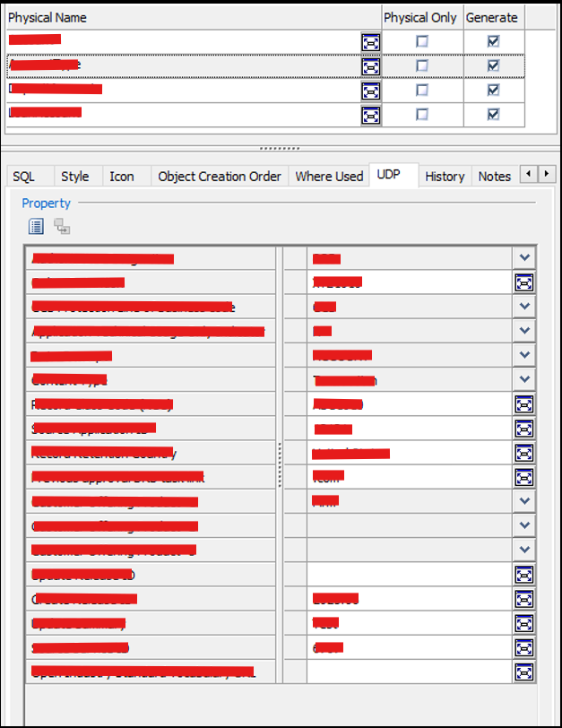Expand dropdown of thirteenth UDP property row
Screen dimensions: 562x728
(524, 550)
